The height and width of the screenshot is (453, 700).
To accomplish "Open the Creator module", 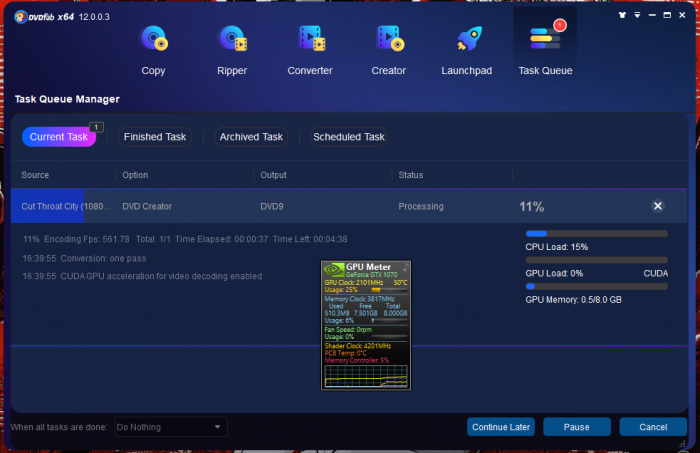I will coord(388,47).
